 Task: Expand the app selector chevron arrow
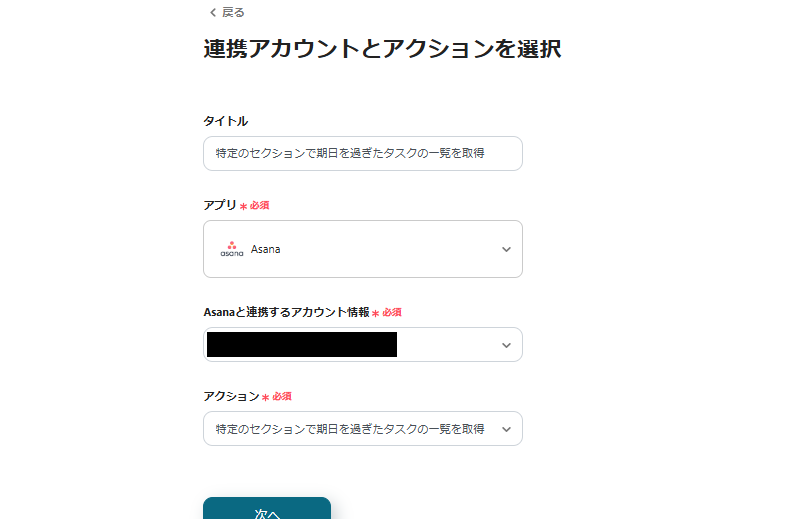coord(506,249)
